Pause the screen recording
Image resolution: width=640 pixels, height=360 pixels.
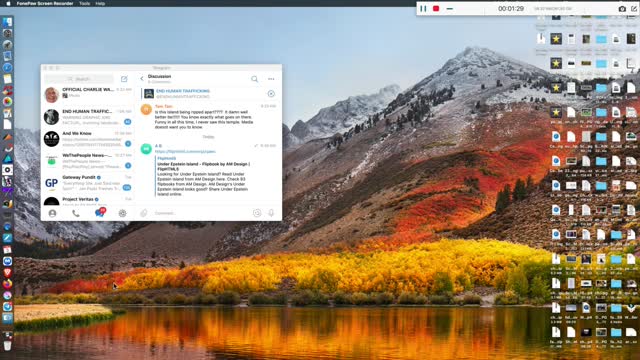tap(423, 9)
